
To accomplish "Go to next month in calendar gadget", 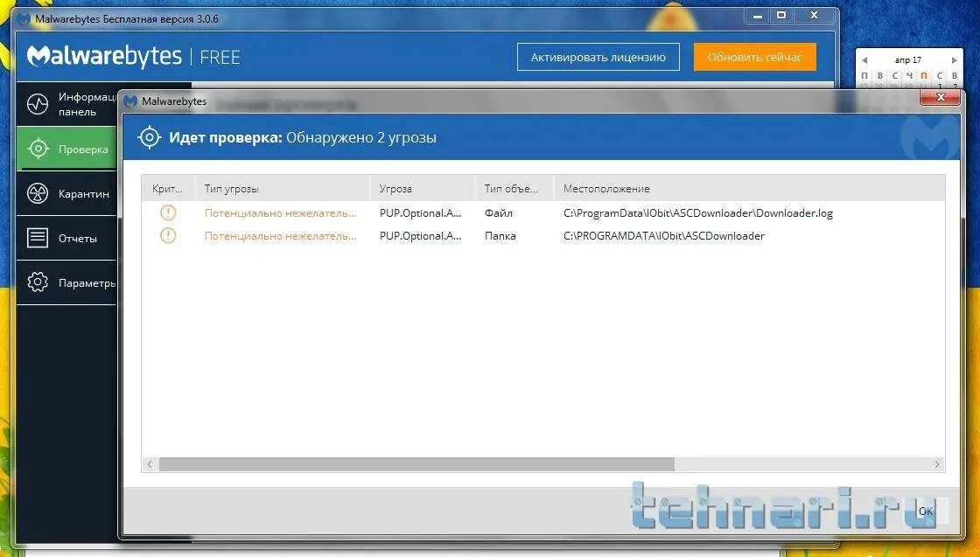I will click(955, 60).
